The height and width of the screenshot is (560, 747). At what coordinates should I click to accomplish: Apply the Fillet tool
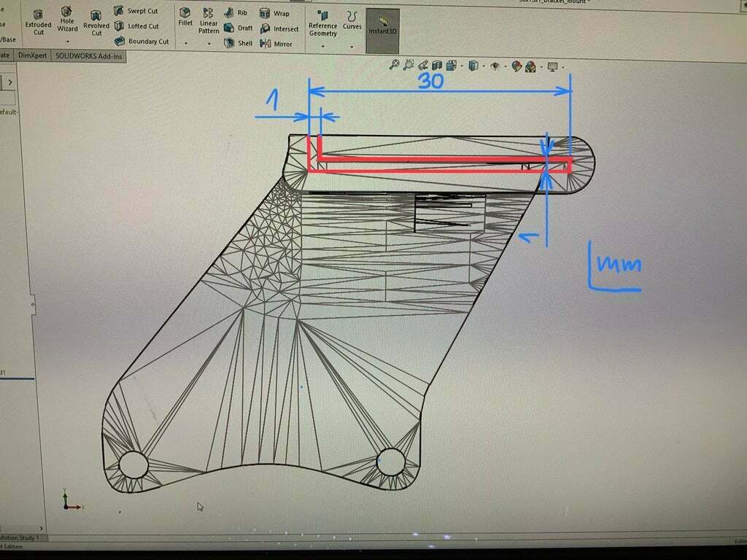[x=185, y=17]
